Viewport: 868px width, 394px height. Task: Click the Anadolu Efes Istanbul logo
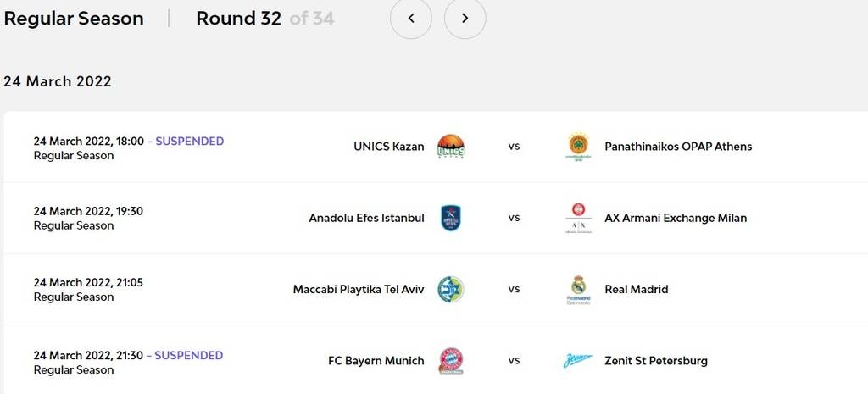point(450,218)
